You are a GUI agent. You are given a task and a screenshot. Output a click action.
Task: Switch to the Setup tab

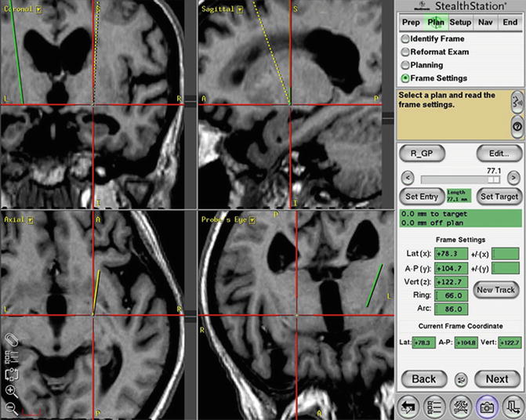tap(460, 23)
